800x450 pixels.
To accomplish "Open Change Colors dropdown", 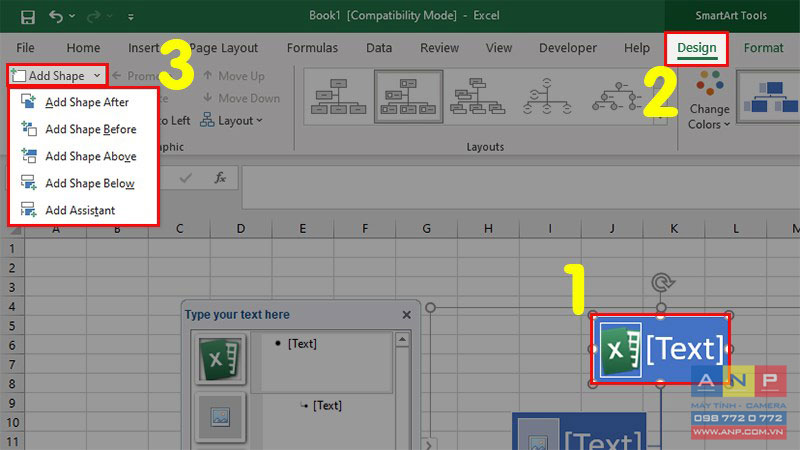I will click(709, 99).
